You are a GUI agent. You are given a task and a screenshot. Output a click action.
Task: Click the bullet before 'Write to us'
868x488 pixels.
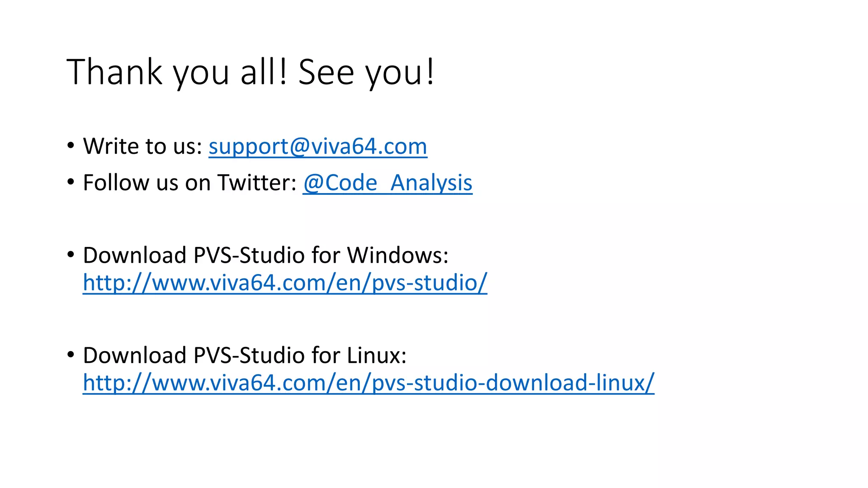pyautogui.click(x=71, y=145)
